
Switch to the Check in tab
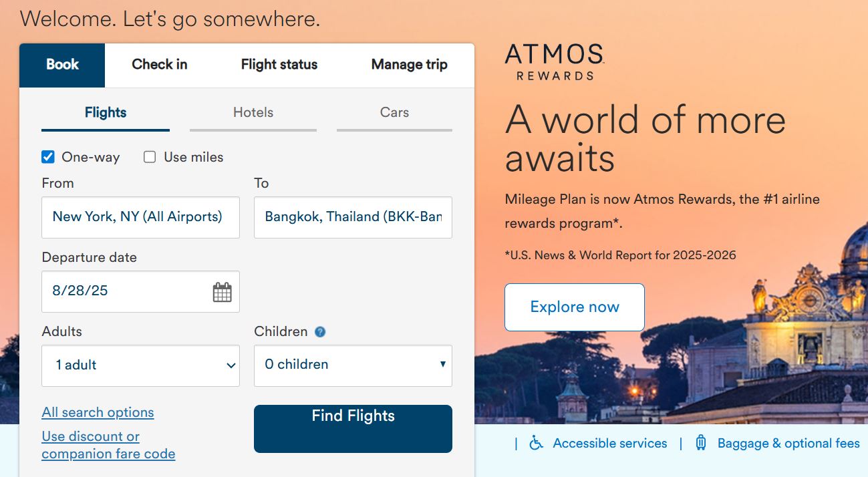(160, 65)
